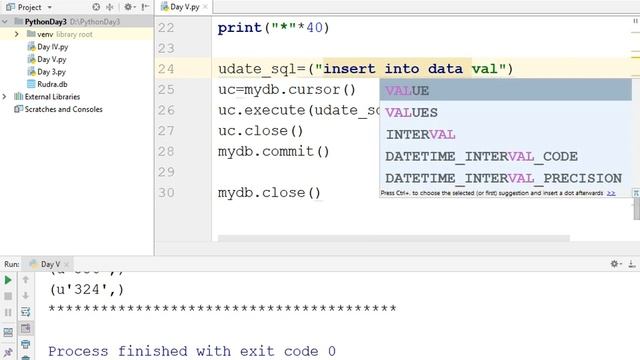The width and height of the screenshot is (640, 360).
Task: Close the Day V.py editor tab
Action: coord(205,7)
